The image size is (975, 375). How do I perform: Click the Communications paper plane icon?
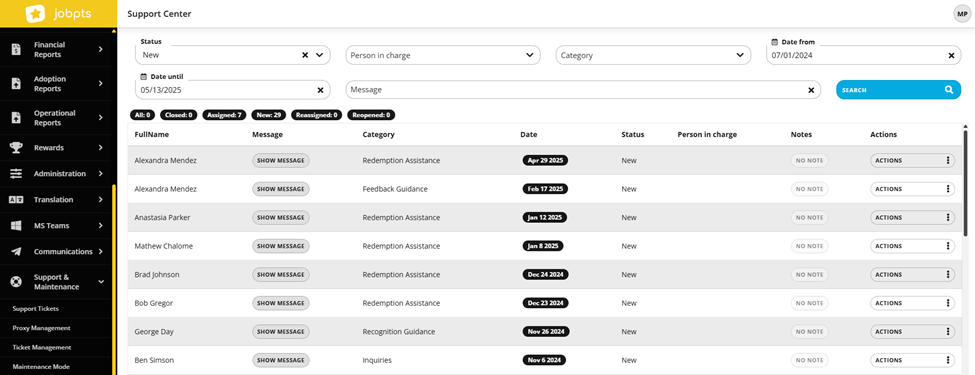pos(16,252)
